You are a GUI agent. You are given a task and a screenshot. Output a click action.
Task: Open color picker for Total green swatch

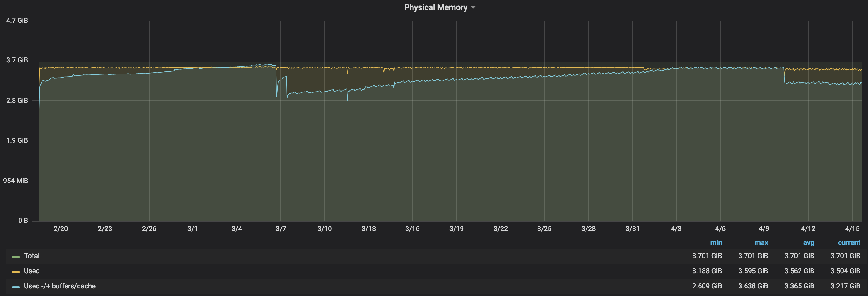(x=16, y=257)
